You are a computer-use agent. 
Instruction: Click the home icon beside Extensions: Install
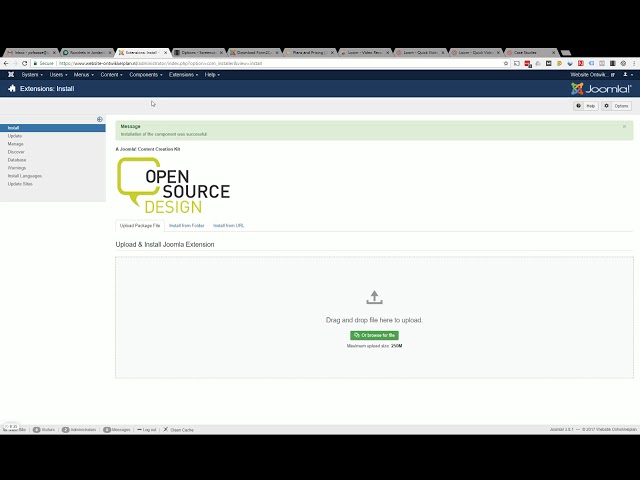[12, 89]
